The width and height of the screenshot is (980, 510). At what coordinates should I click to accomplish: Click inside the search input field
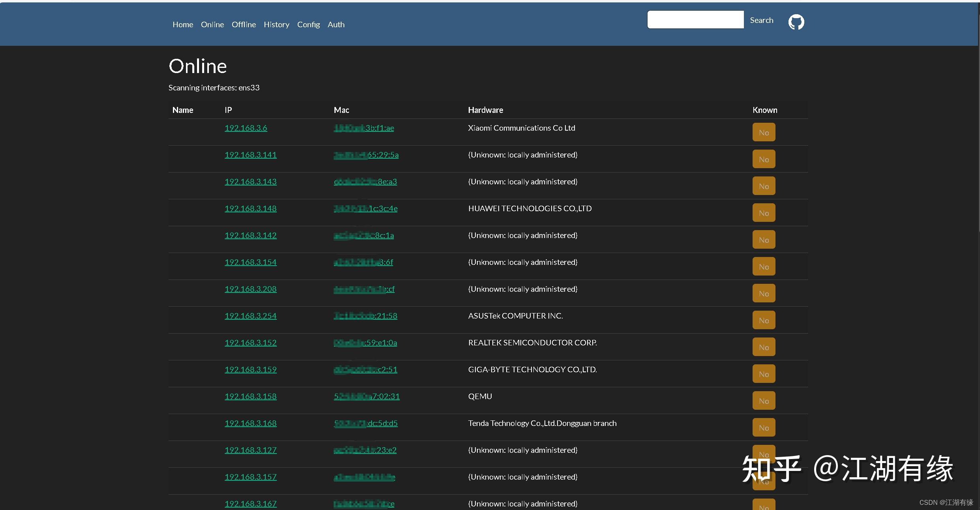(x=695, y=19)
